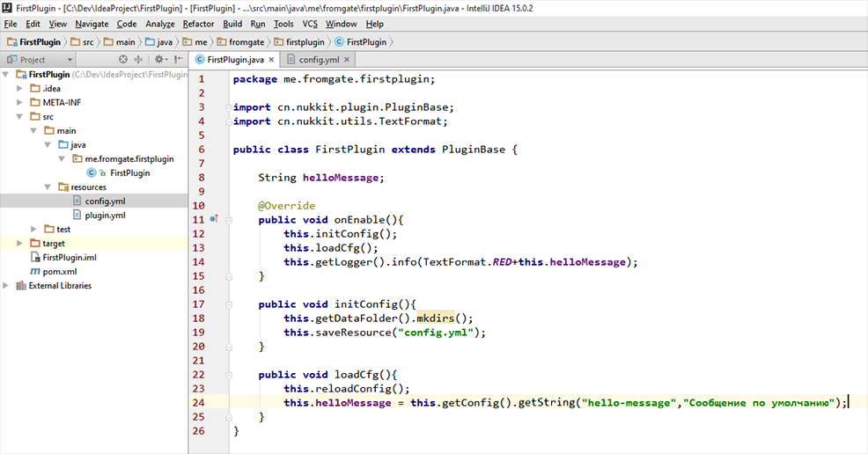Fold the loadCfg method at line 22

pos(229,375)
